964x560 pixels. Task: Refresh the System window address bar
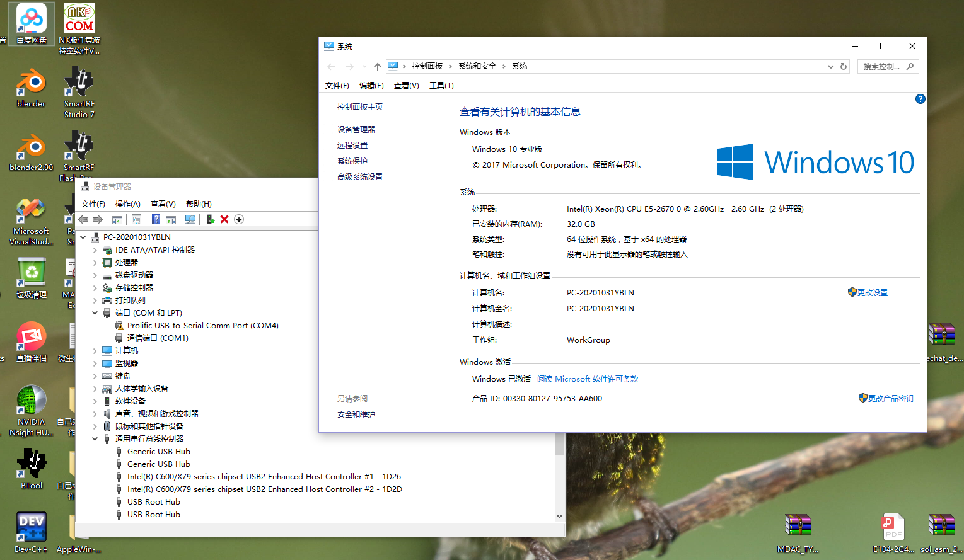844,66
